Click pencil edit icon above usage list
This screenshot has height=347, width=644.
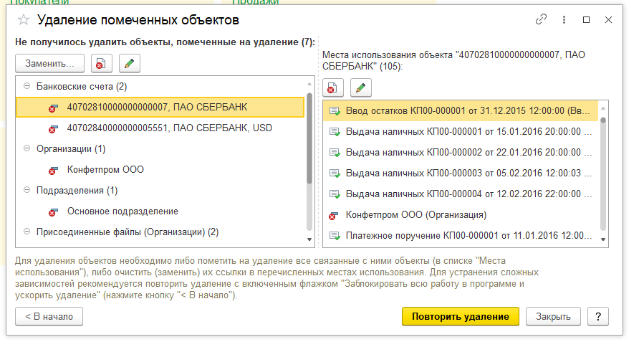click(x=360, y=87)
